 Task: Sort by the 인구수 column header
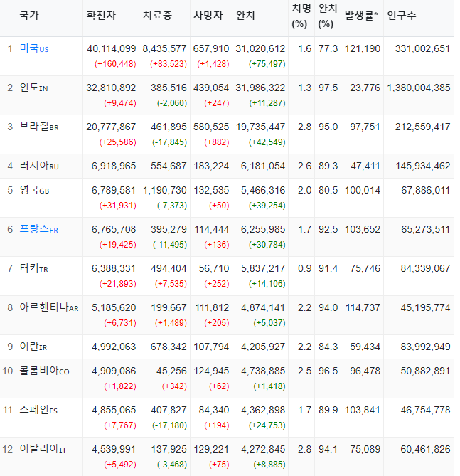click(x=402, y=15)
